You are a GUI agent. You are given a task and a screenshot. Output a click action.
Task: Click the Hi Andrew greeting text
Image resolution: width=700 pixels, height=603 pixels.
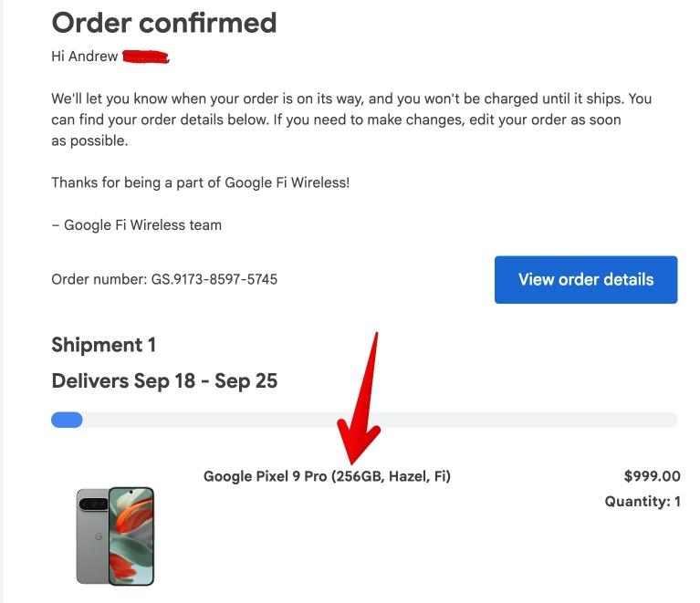tap(84, 57)
